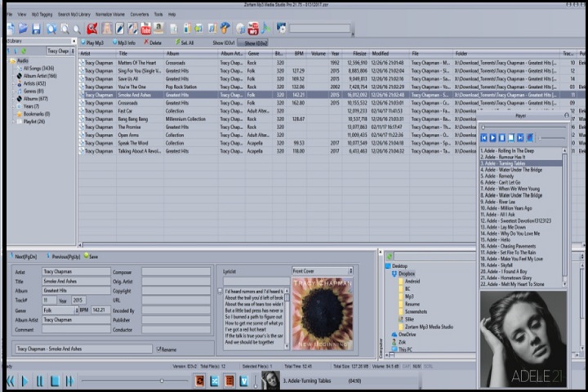Switch to Show ID3v1 tab
The image size is (588, 392).
point(223,42)
